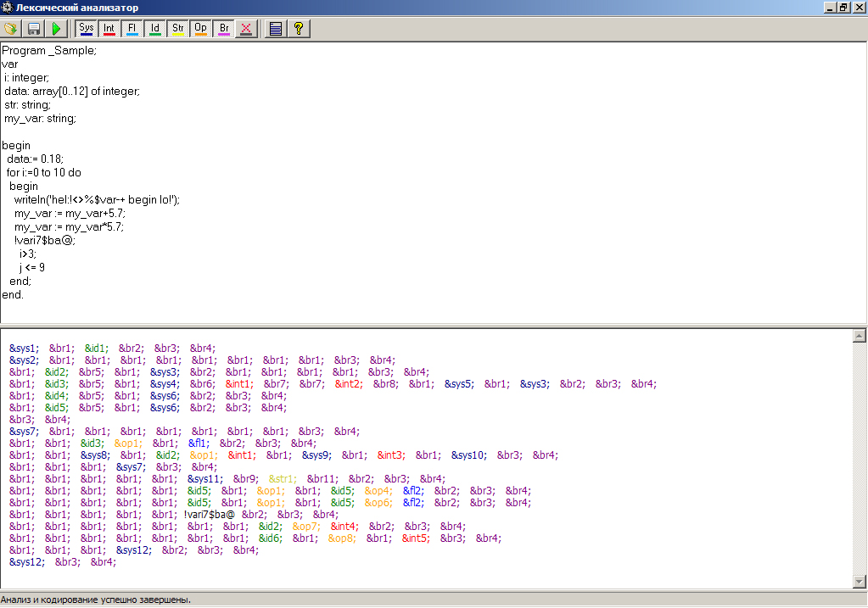Toggle Fl float token highlighting
868x608 pixels.
[132, 29]
